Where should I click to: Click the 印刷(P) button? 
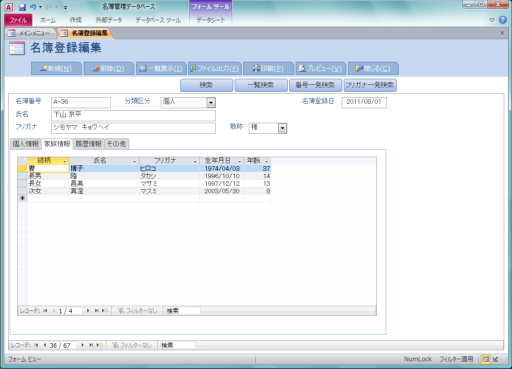point(268,69)
